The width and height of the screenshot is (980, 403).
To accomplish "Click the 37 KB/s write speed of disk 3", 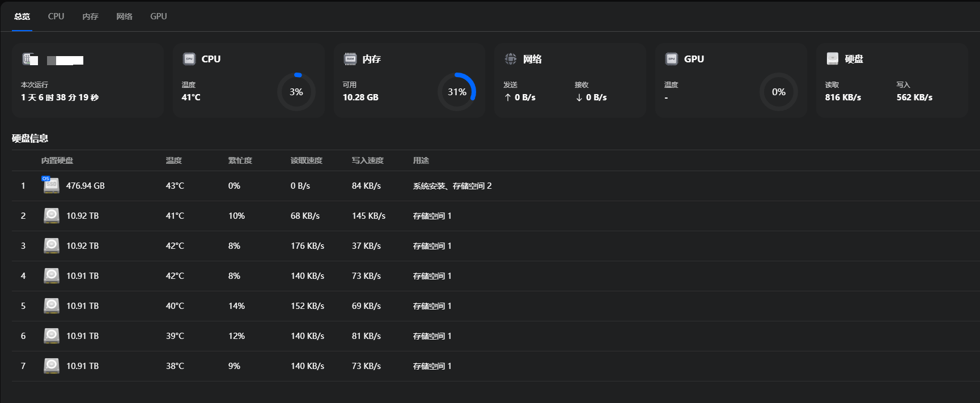I will point(367,246).
